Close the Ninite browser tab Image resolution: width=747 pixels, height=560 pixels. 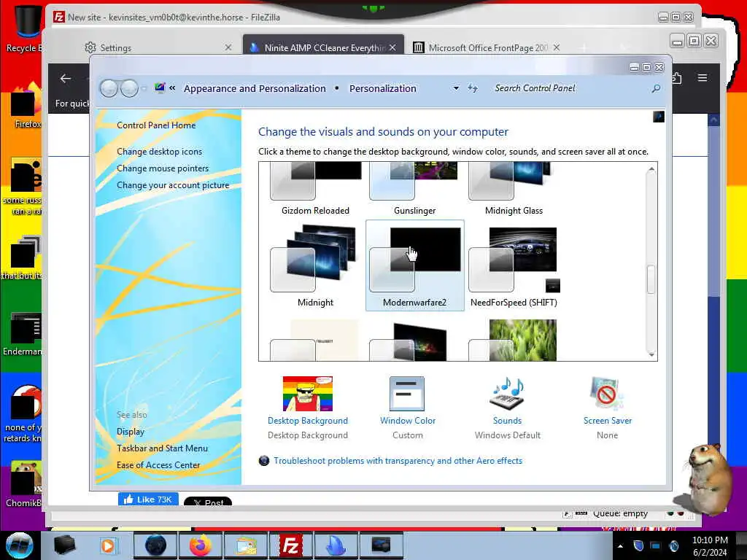click(392, 47)
